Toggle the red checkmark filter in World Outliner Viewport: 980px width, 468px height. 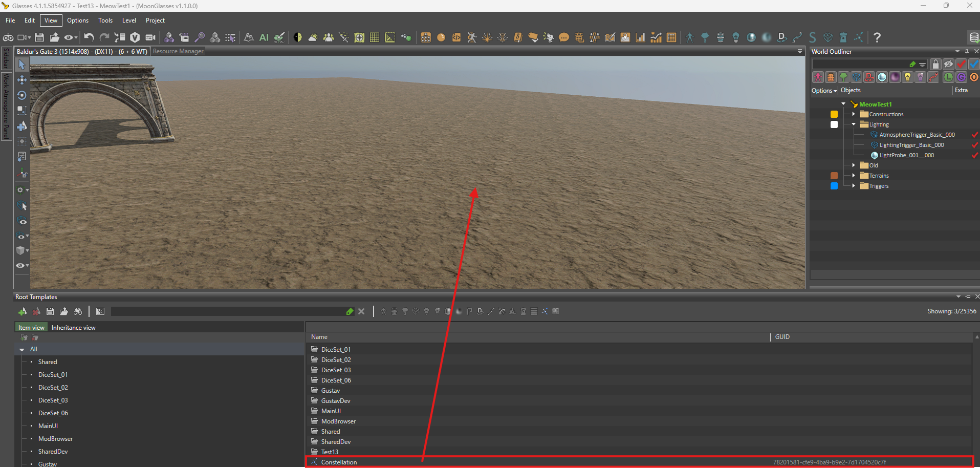pyautogui.click(x=962, y=64)
